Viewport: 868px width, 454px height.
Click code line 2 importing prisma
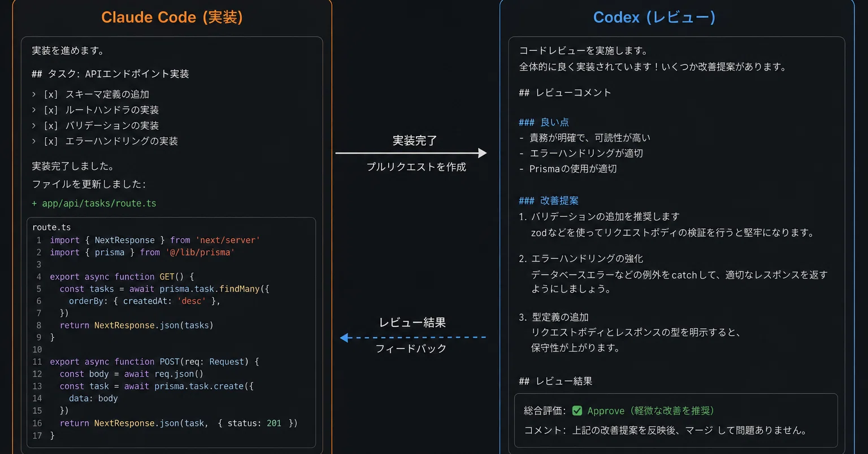[142, 252]
